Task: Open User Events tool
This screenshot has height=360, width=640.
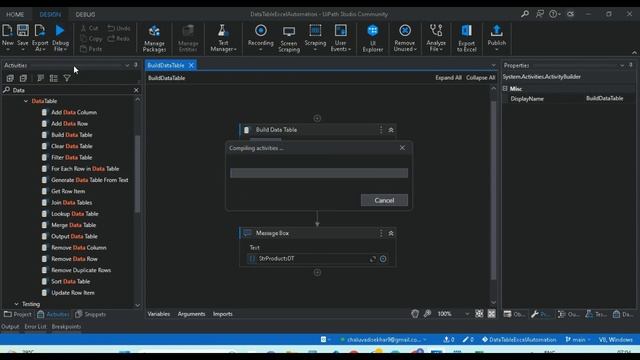Action: 340,38
